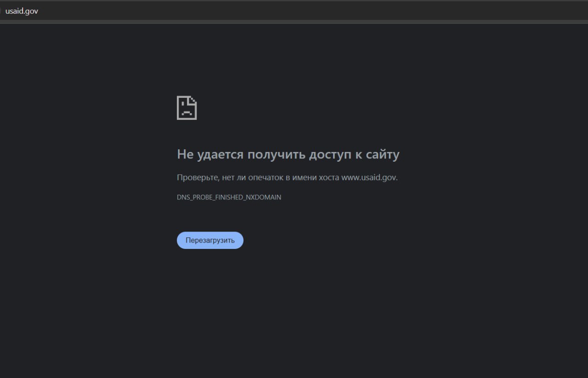The width and height of the screenshot is (588, 378).
Task: Click the word Не starting the heading
Action: tap(185, 155)
